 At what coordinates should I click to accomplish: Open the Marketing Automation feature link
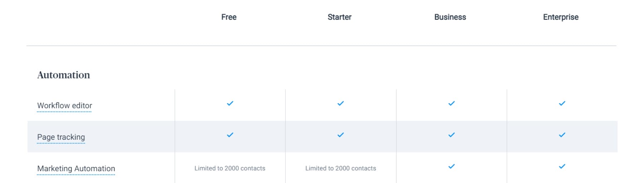click(76, 169)
